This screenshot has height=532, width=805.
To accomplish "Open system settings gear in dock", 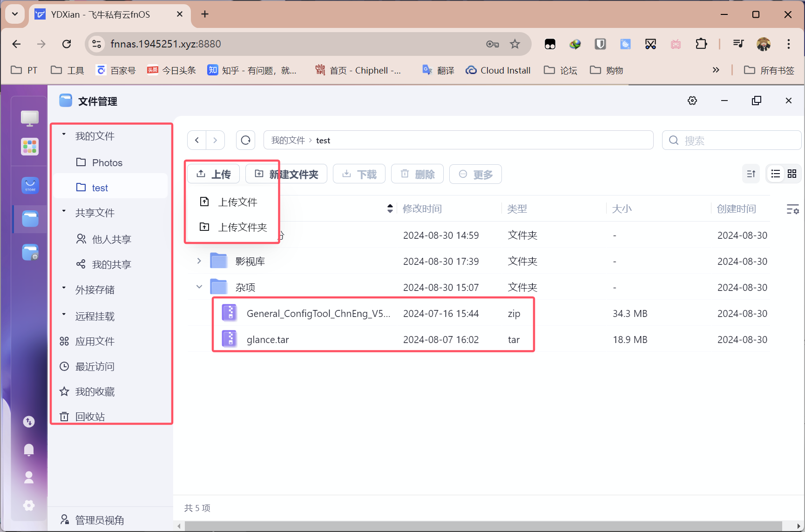I will point(29,505).
